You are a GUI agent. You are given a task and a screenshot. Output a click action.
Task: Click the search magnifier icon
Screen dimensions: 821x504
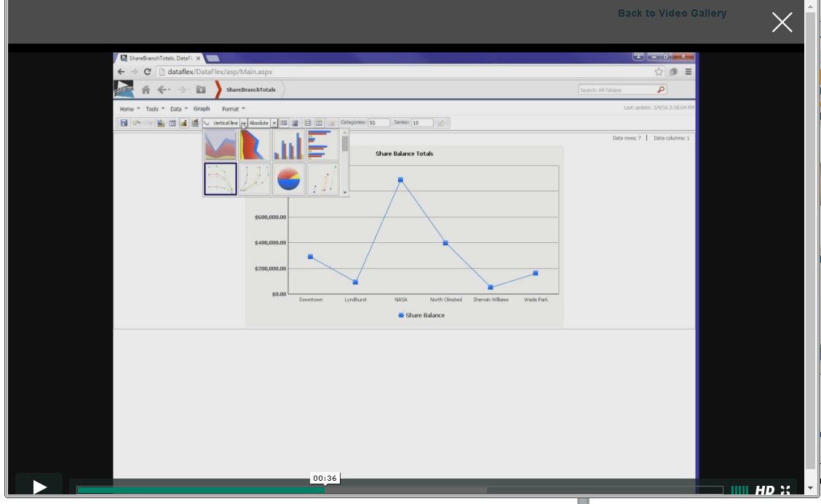tap(661, 89)
